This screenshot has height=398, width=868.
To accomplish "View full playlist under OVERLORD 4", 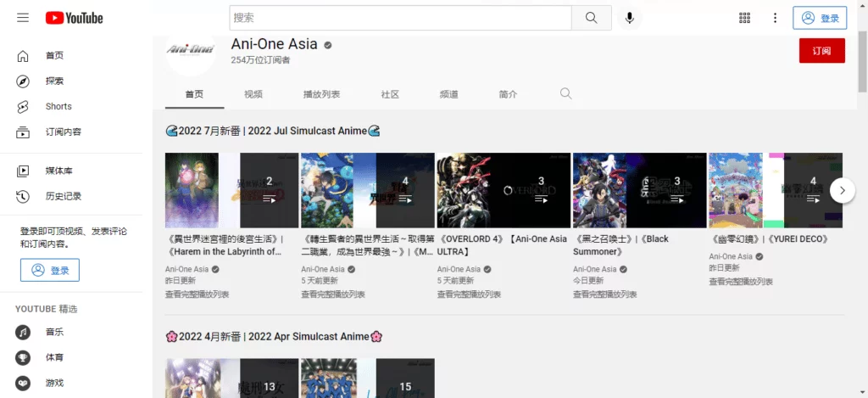I will pyautogui.click(x=469, y=294).
